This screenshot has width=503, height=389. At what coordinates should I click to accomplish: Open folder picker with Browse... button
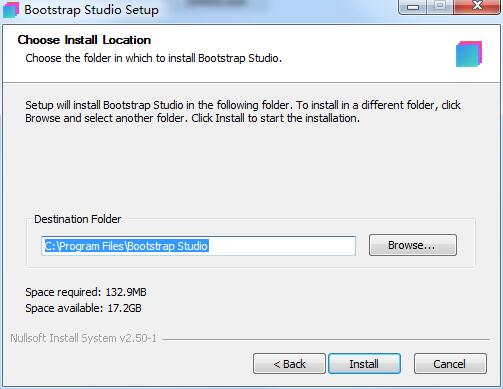413,245
